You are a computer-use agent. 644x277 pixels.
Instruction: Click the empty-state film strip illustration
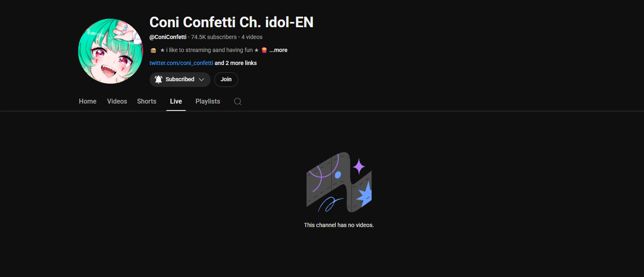339,182
